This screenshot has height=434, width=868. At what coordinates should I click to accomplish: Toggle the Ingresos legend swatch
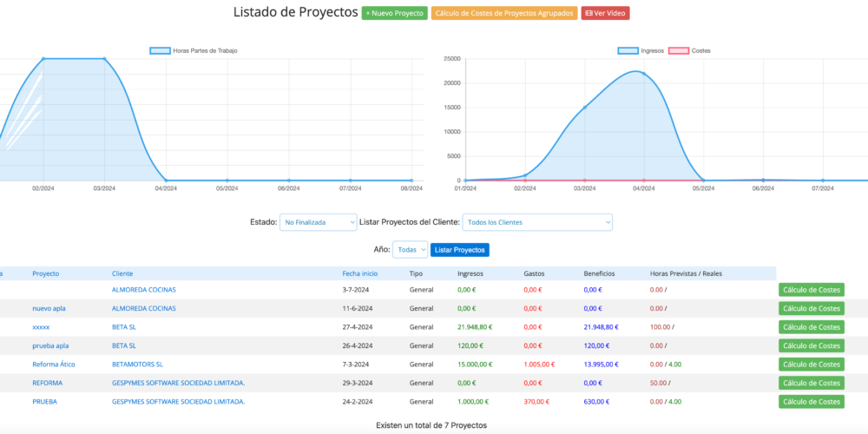pyautogui.click(x=628, y=51)
